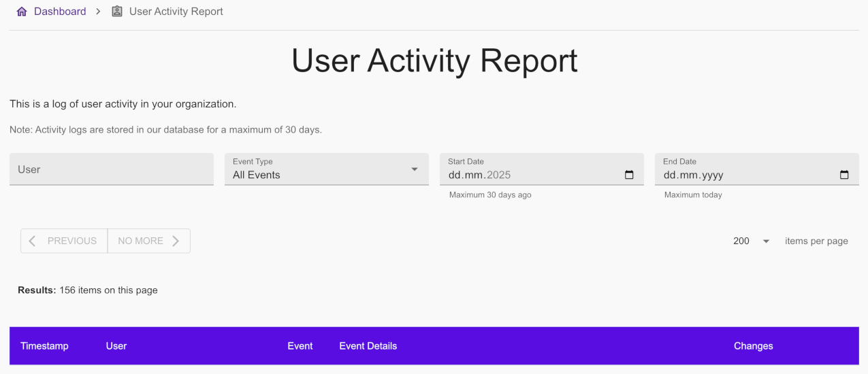
Task: Select the day segment of Start Date
Action: point(455,175)
